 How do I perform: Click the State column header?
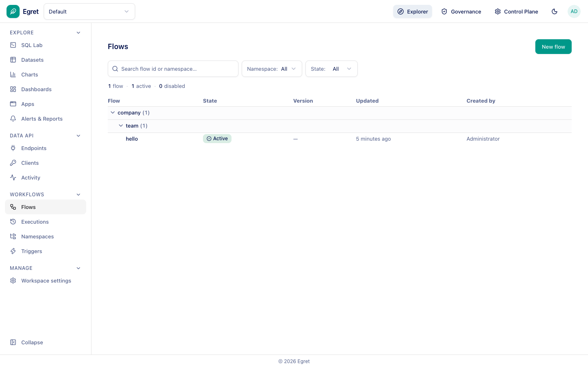(x=210, y=101)
